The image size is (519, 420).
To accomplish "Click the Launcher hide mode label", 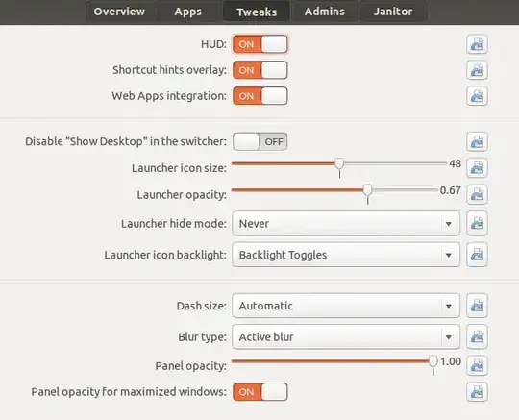I will [x=173, y=223].
